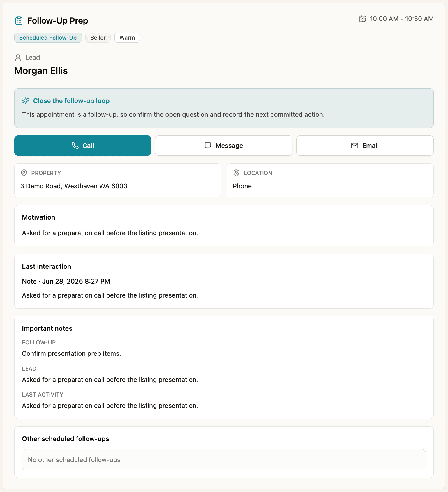Click the suggestion text about confirming open question
This screenshot has height=492, width=448.
(x=173, y=114)
